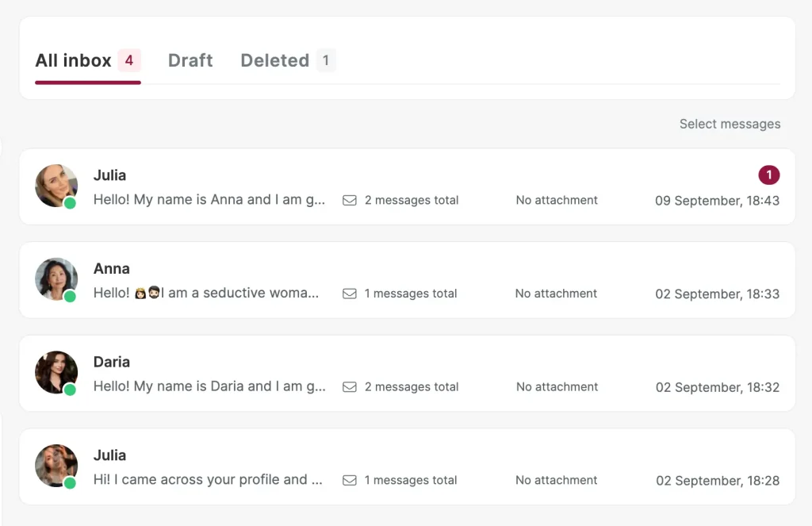The width and height of the screenshot is (812, 526).
Task: Open the All inbox tab
Action: coord(87,60)
